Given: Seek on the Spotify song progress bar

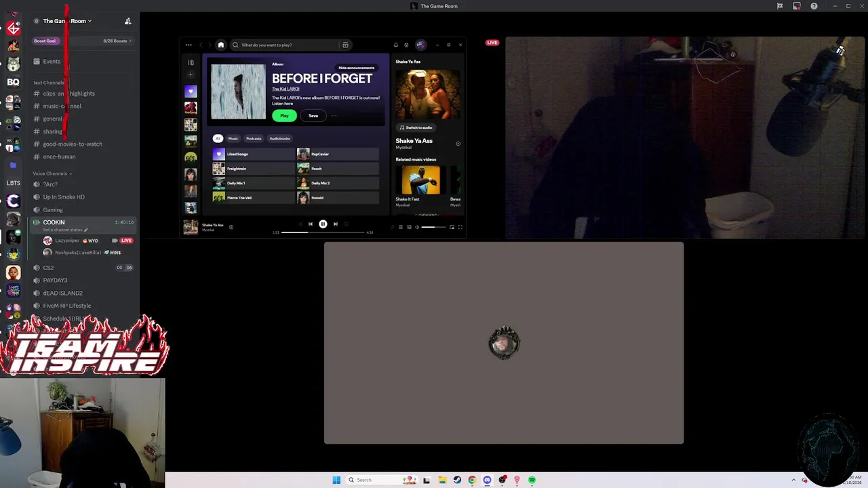Looking at the screenshot, I should [x=323, y=232].
